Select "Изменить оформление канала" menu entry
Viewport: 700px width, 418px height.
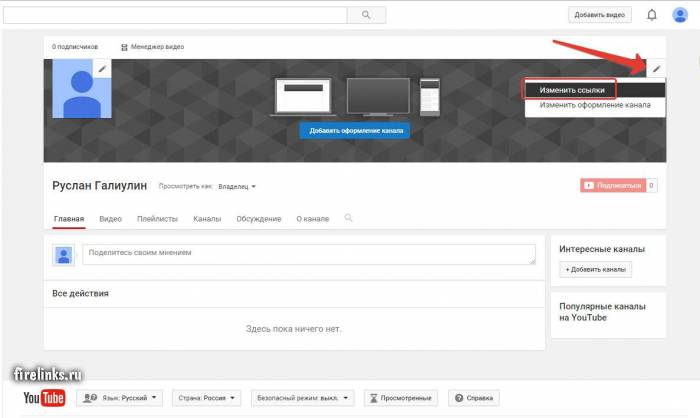click(x=594, y=105)
